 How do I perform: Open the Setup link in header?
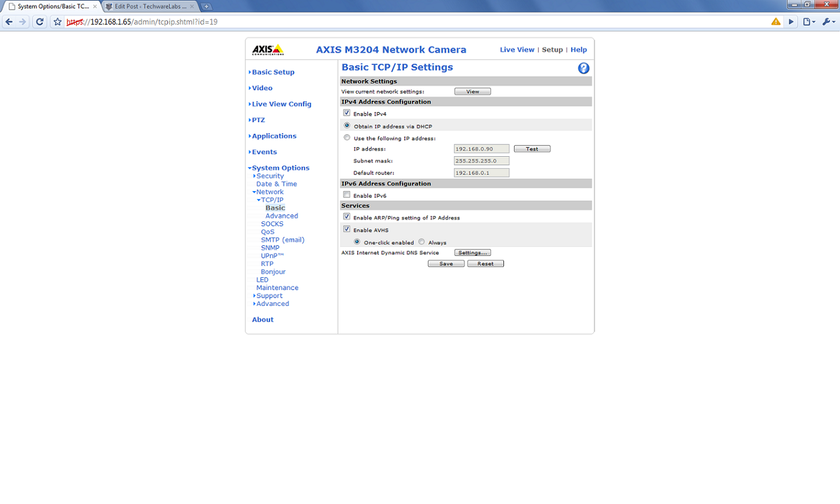[x=552, y=50]
